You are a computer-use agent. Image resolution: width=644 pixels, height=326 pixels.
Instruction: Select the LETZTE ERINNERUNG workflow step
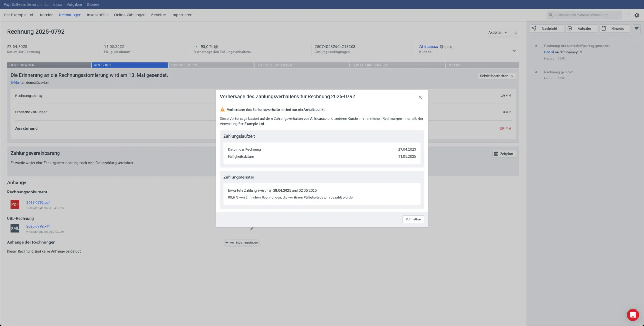[302, 65]
